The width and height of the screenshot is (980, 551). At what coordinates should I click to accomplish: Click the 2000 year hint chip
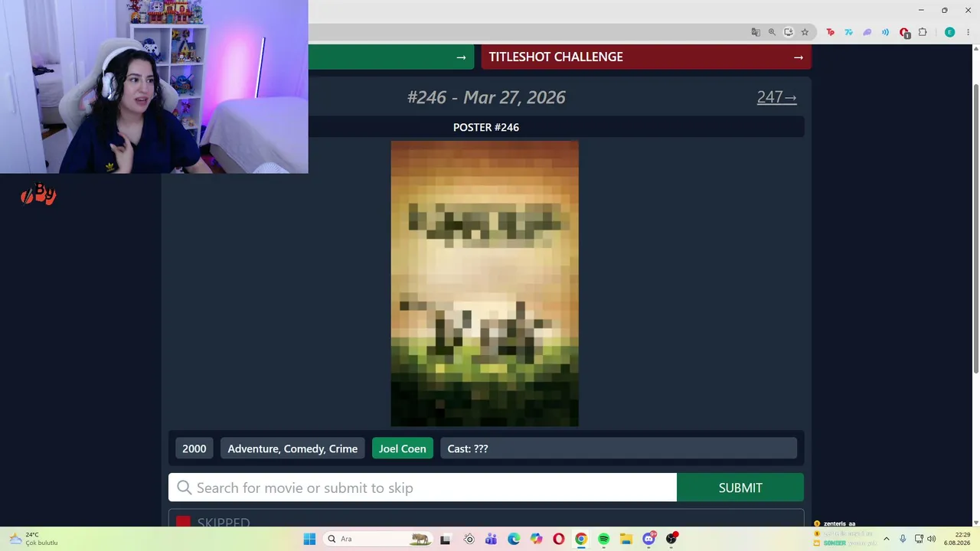[x=194, y=448]
